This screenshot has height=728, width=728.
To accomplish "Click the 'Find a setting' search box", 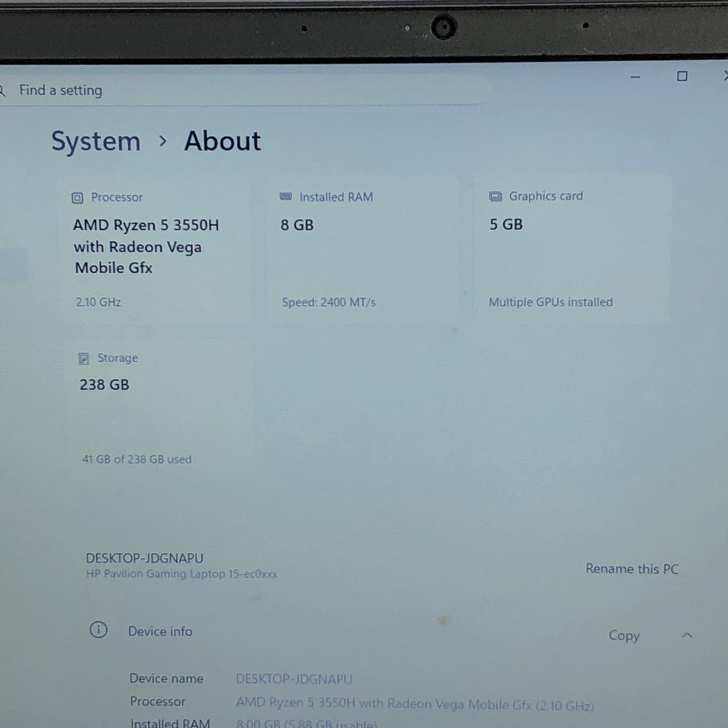I will (243, 90).
